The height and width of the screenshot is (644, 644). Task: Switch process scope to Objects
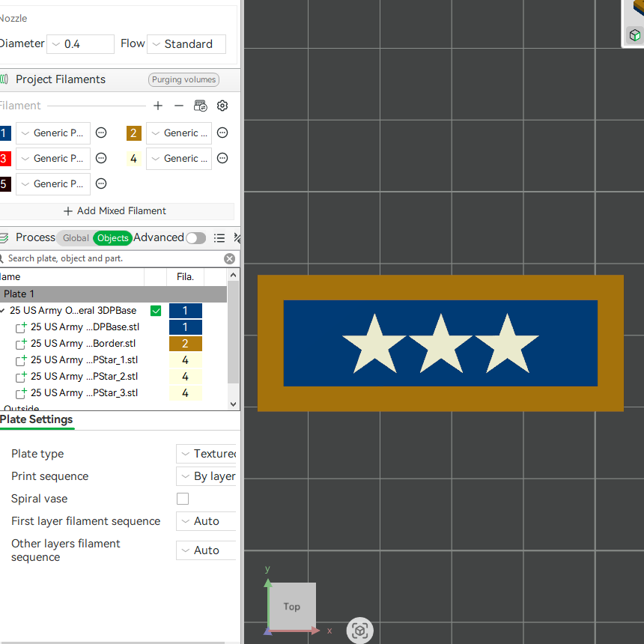click(113, 238)
